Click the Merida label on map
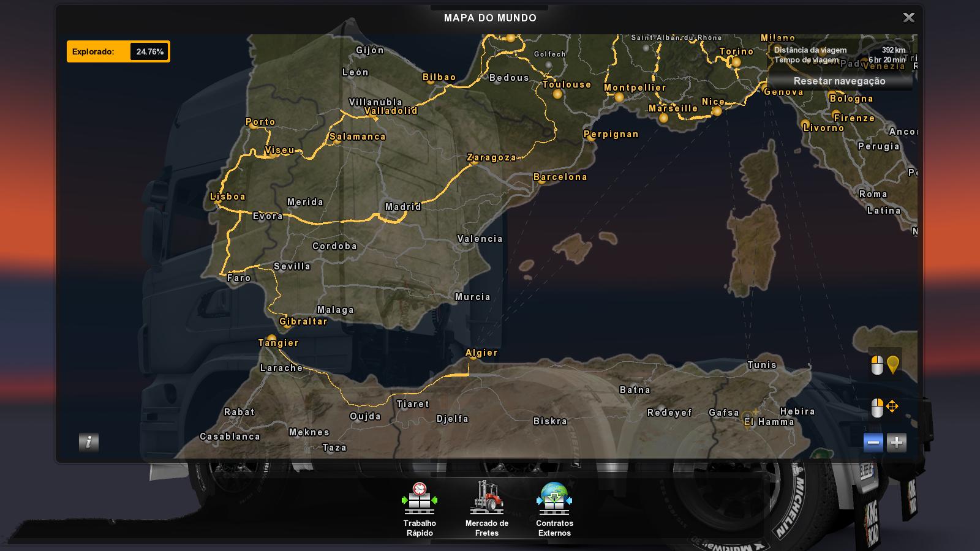 (305, 202)
